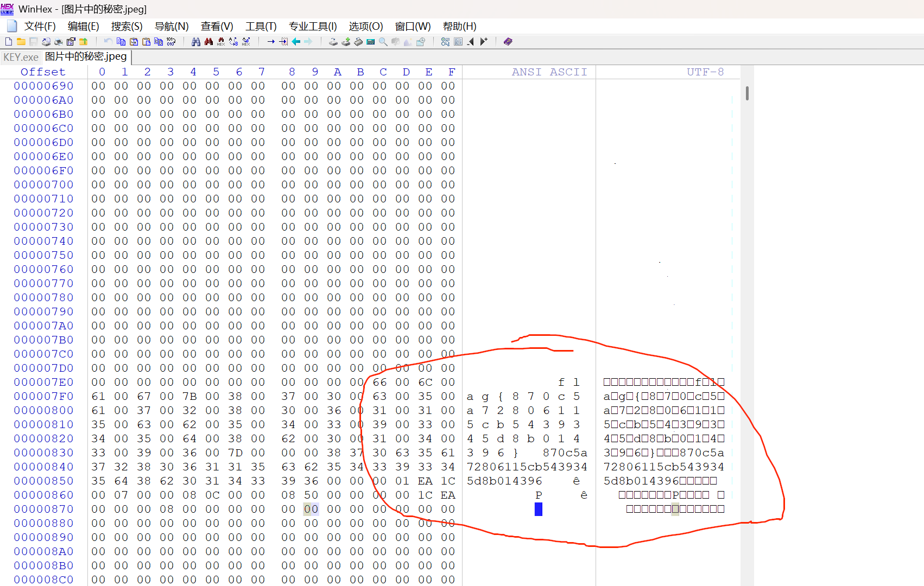Click the Back navigation arrow icon
Image resolution: width=924 pixels, height=586 pixels.
[296, 42]
